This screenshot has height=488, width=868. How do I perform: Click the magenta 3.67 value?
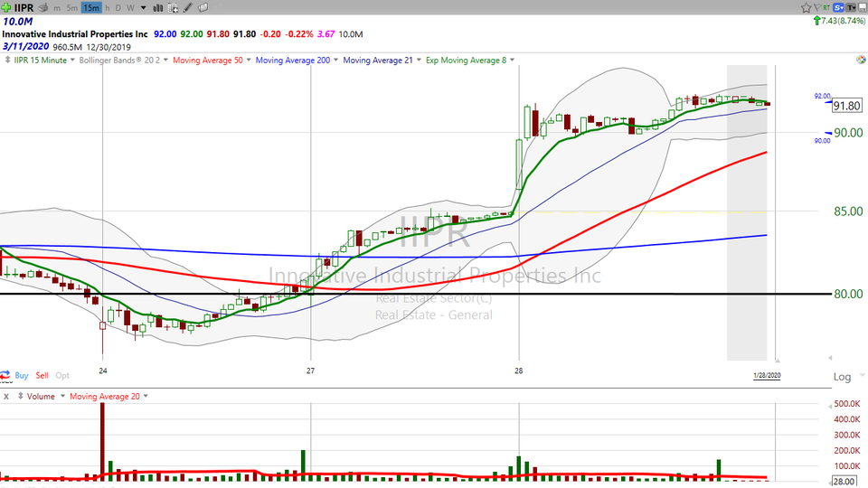click(x=326, y=33)
